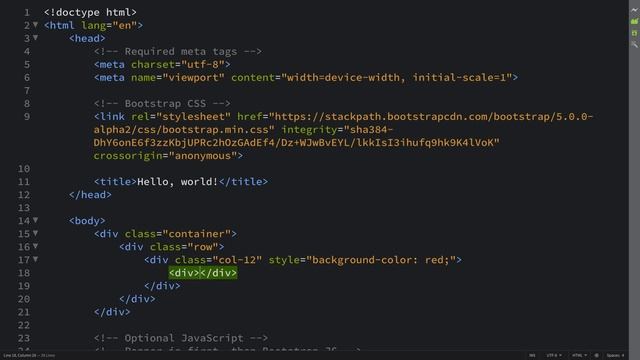Click the closing </head> tag

[x=90, y=195]
